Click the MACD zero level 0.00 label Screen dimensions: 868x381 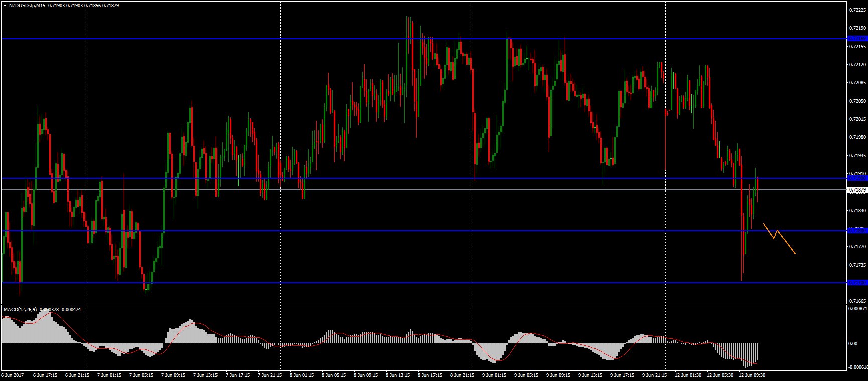point(852,343)
